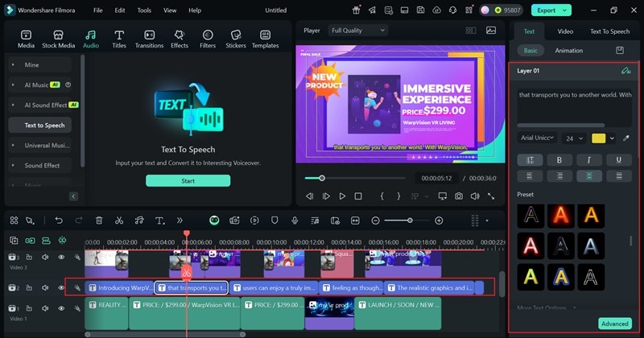Click the Advanced button
Viewport: 644px width, 338px height.
click(x=615, y=324)
